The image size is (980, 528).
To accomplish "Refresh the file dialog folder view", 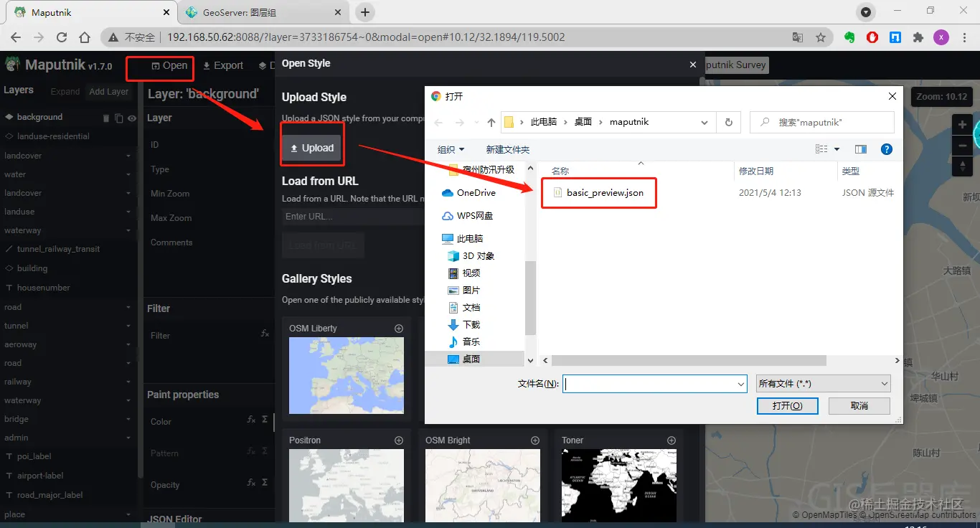I will click(729, 122).
